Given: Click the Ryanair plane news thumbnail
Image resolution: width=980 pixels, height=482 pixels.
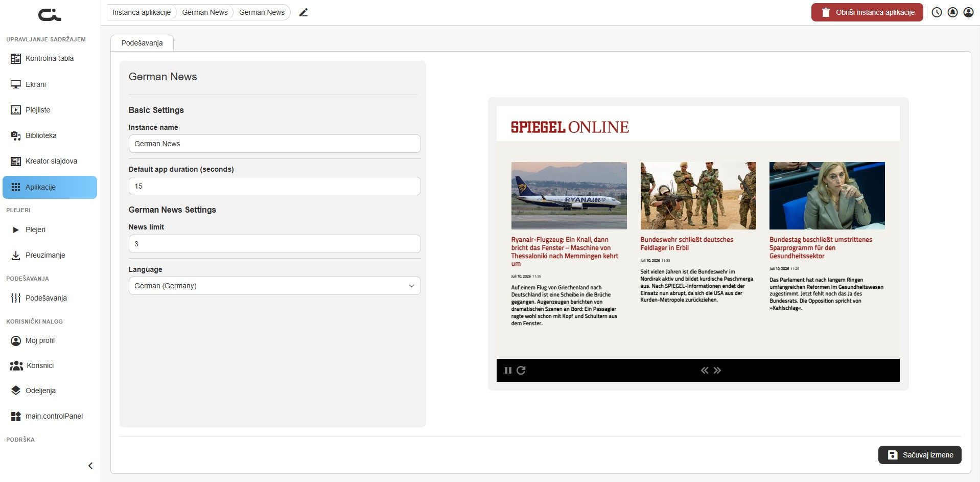Looking at the screenshot, I should (x=569, y=196).
